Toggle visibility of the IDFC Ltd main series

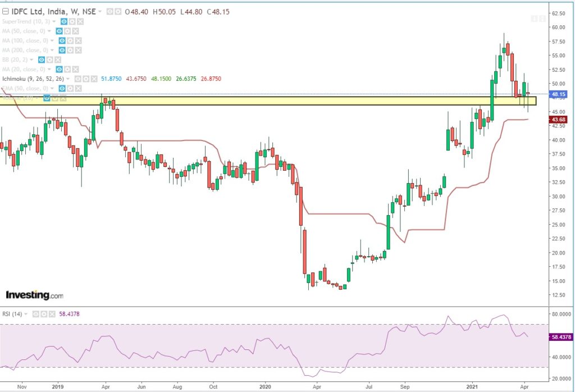point(109,12)
